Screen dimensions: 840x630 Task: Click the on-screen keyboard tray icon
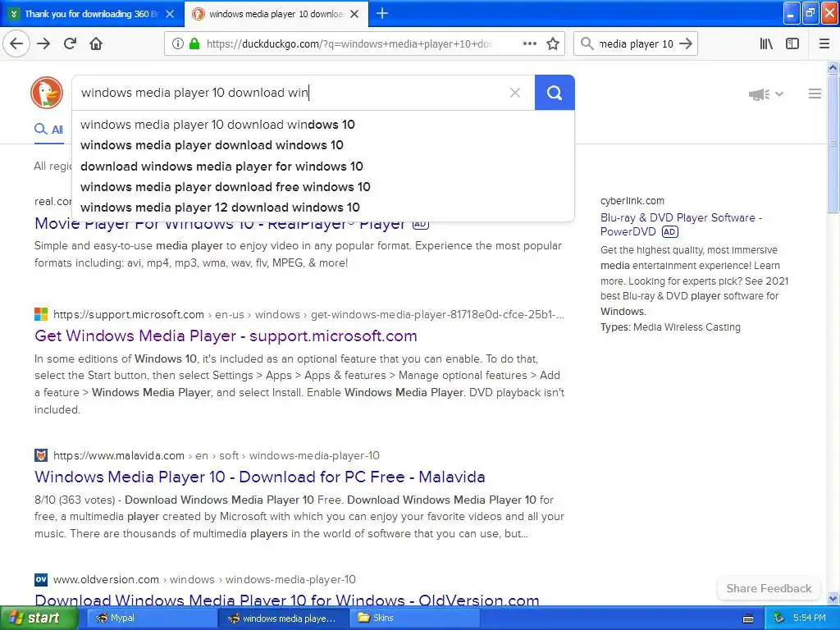tap(748, 619)
